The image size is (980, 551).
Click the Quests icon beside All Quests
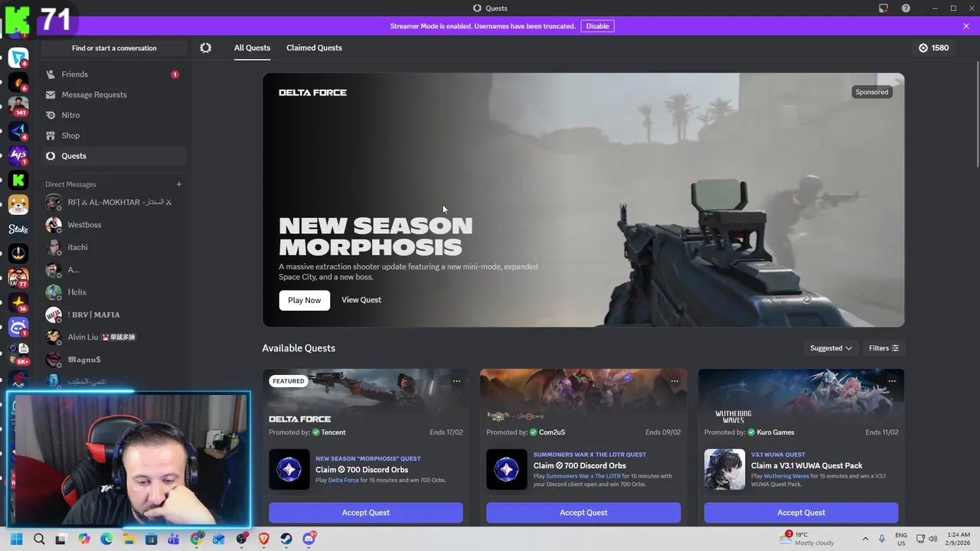pos(205,47)
